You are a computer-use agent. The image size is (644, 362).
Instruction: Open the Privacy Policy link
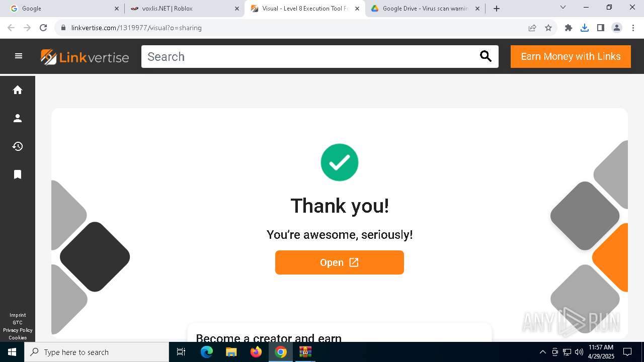(x=18, y=330)
